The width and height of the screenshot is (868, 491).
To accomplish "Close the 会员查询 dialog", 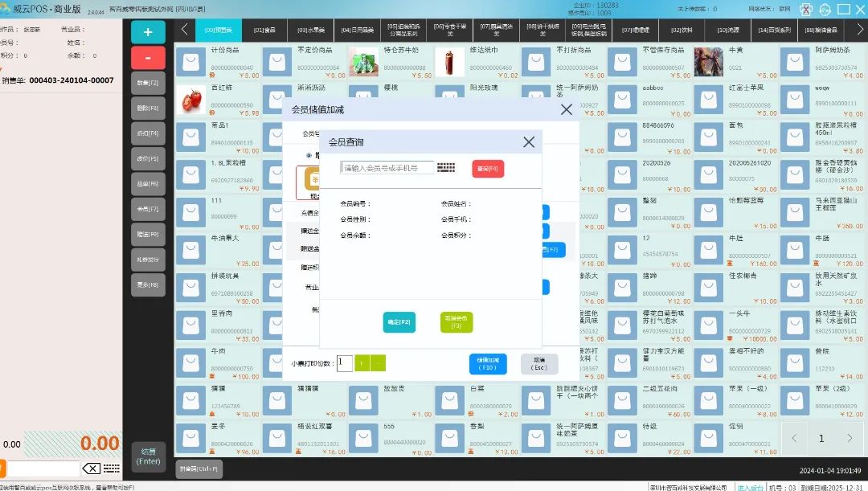I will (528, 142).
